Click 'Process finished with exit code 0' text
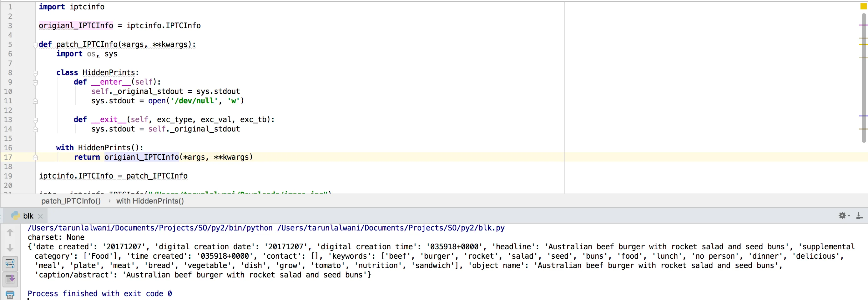868x300 pixels. (100, 294)
